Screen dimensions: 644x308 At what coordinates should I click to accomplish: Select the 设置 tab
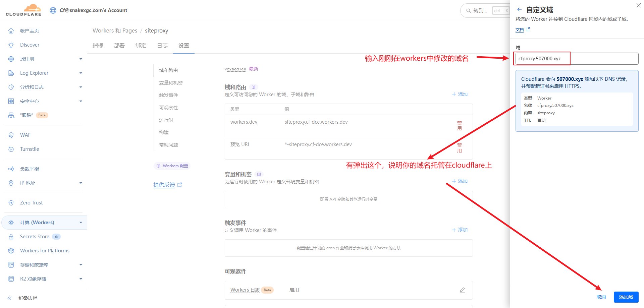184,46
